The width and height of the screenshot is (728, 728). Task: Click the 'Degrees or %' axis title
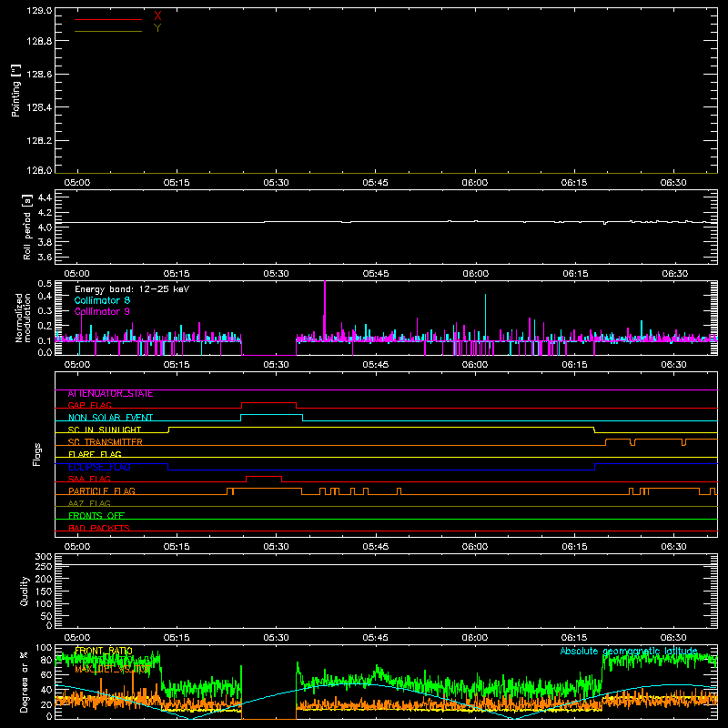pos(25,682)
